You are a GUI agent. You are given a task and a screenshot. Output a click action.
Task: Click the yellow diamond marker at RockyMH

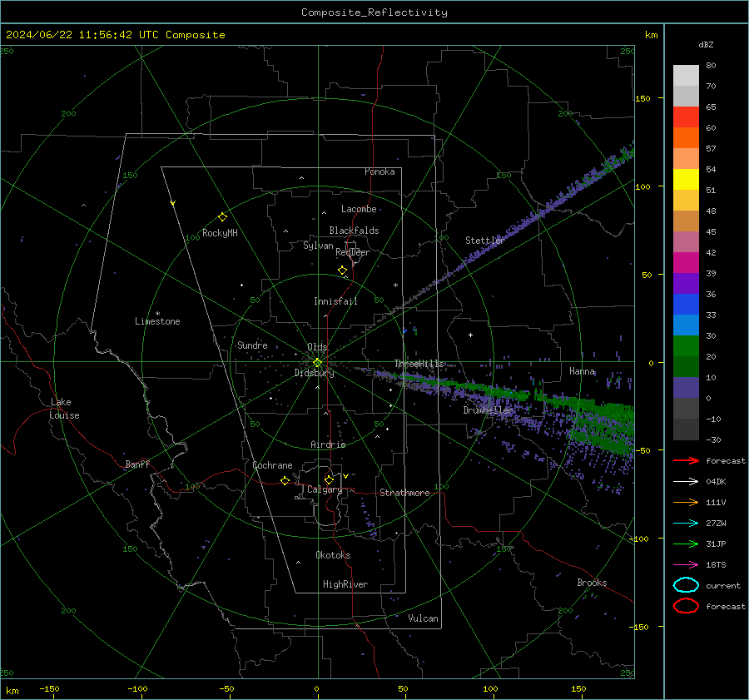pos(222,217)
